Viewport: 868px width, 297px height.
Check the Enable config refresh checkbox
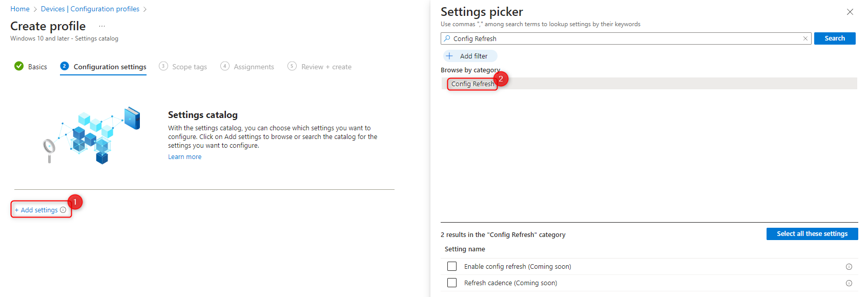pyautogui.click(x=451, y=266)
